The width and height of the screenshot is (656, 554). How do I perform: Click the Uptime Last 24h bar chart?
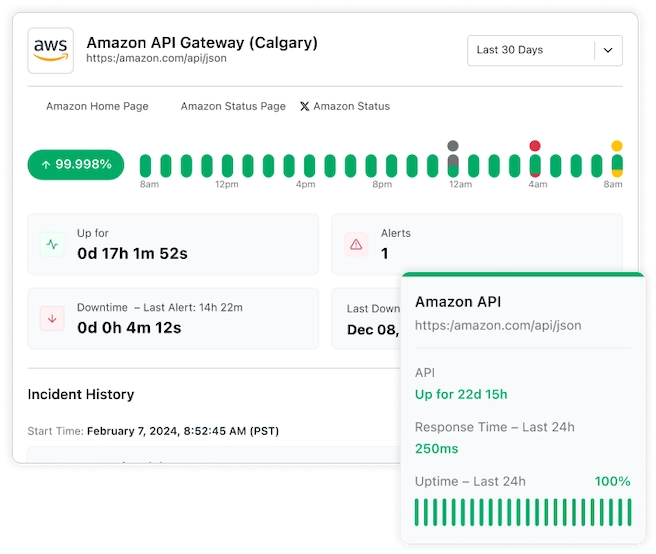(x=522, y=511)
